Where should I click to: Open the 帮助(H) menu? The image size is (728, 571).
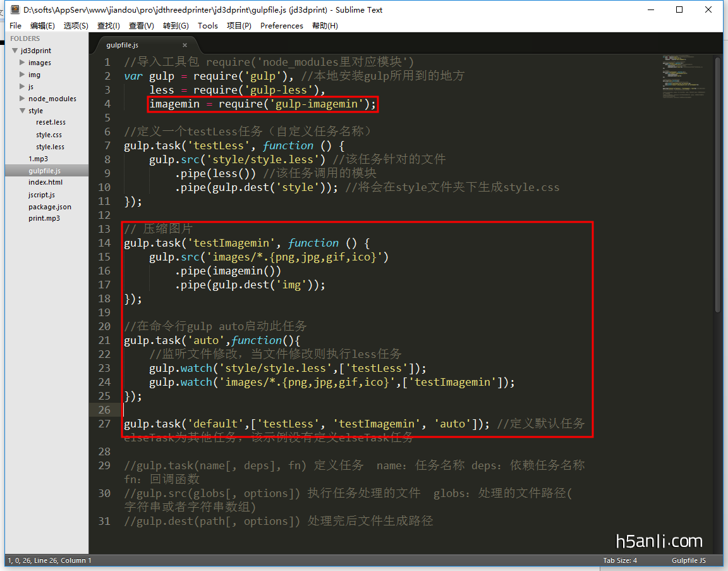coord(325,25)
